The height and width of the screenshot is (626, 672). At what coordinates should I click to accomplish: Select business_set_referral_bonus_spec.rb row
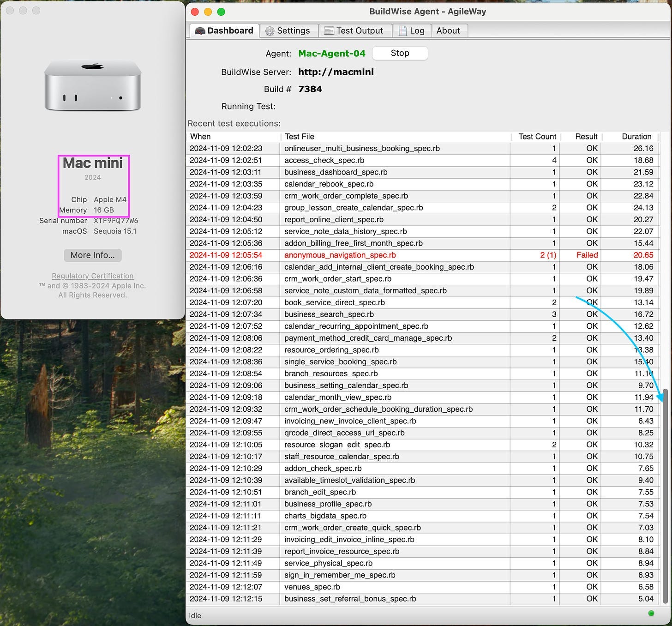(422, 599)
